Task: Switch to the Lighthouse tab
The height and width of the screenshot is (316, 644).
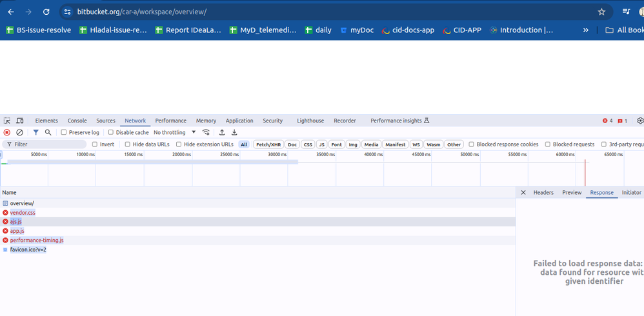Action: click(310, 121)
